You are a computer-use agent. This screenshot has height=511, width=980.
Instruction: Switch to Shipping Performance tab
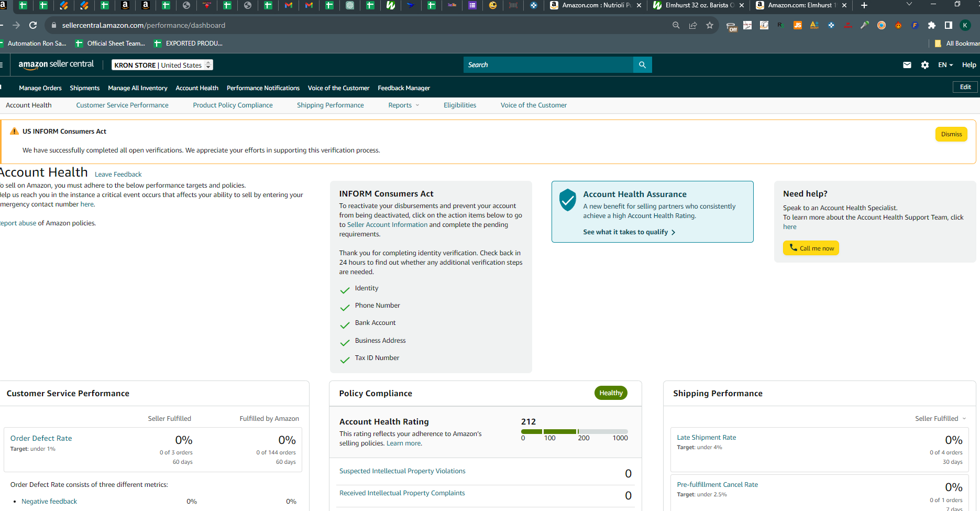click(331, 105)
